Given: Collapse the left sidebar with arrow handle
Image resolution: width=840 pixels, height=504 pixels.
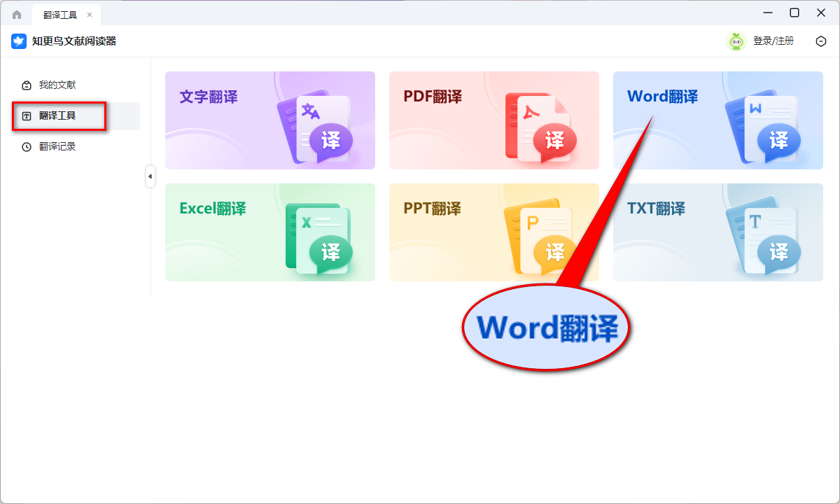Looking at the screenshot, I should [150, 176].
